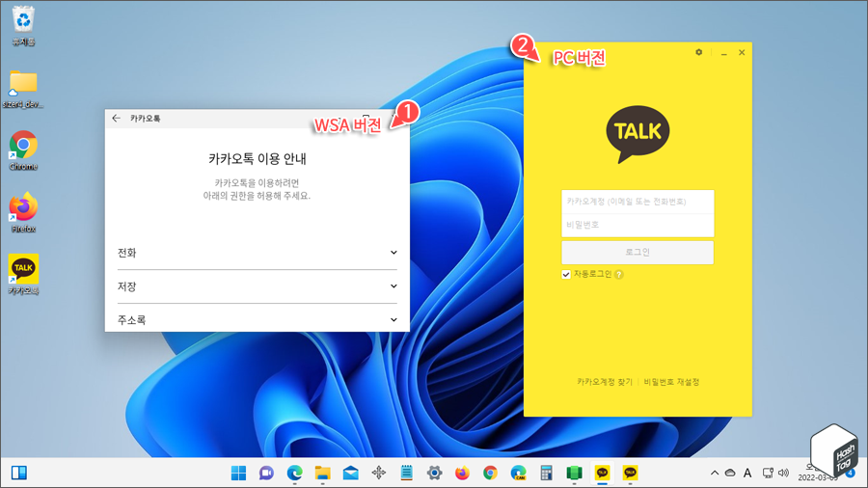Click the 카카오톡 title in WSA window
Image resolution: width=868 pixels, height=488 pixels.
(x=146, y=119)
